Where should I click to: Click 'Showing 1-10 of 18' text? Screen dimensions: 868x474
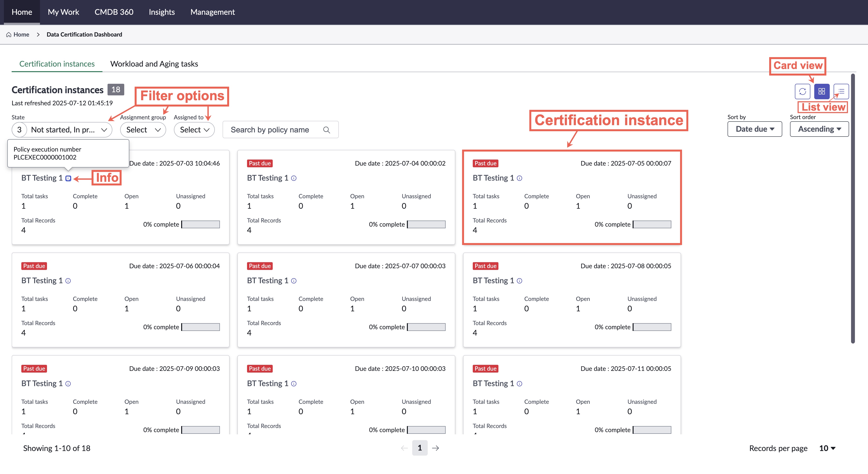coord(57,448)
